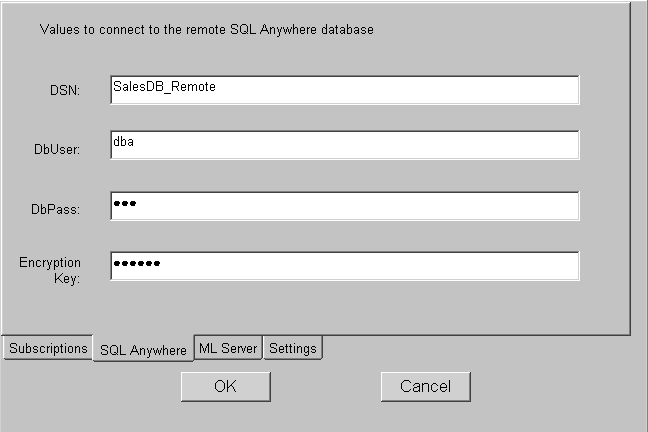Click the Cancel button

point(425,386)
